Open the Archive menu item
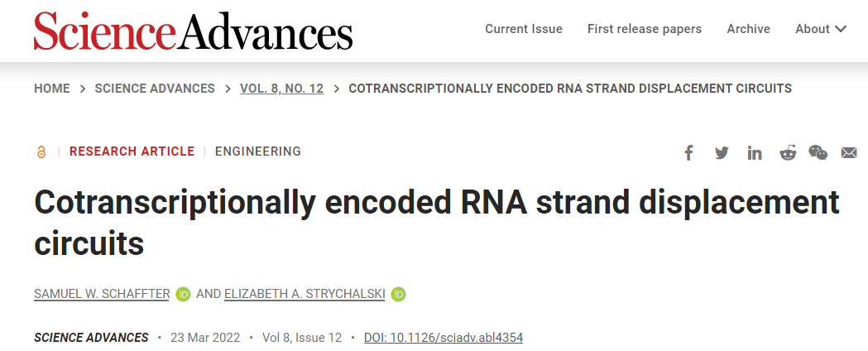 coord(749,29)
